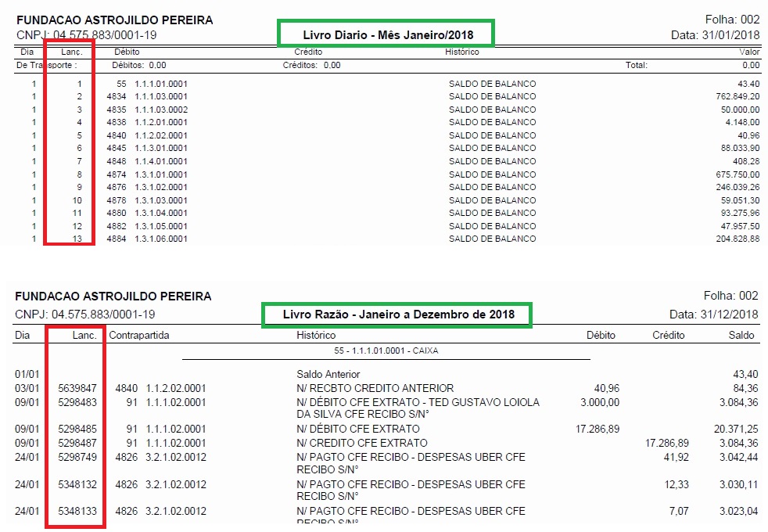Click debit account number 4834
The width and height of the screenshot is (768, 532).
click(117, 96)
